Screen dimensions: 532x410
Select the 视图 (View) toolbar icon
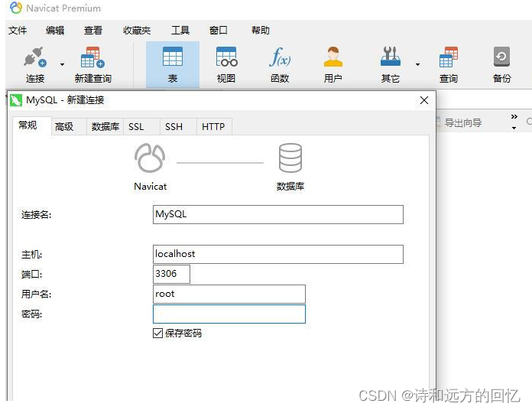(226, 57)
